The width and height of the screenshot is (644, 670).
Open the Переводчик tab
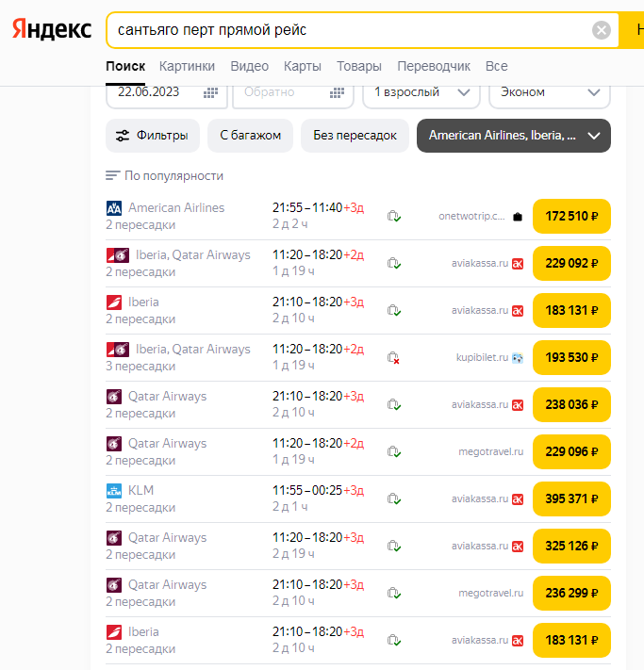(433, 66)
